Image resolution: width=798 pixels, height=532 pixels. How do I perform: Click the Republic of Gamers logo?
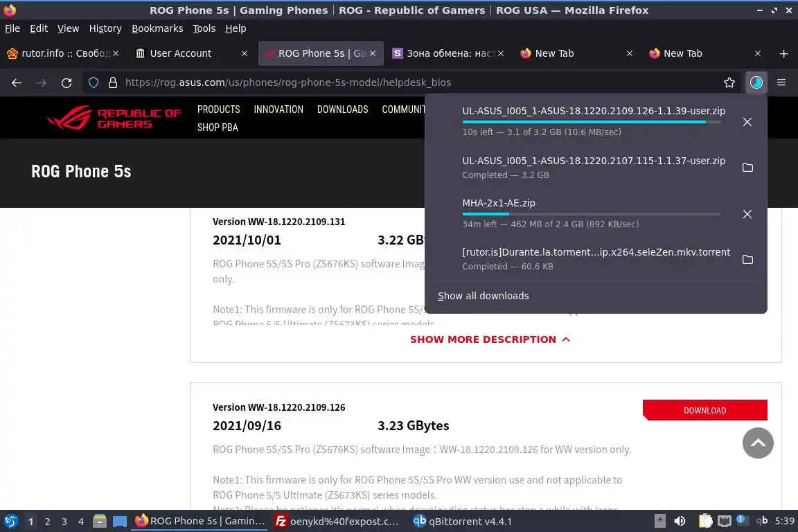tap(114, 118)
